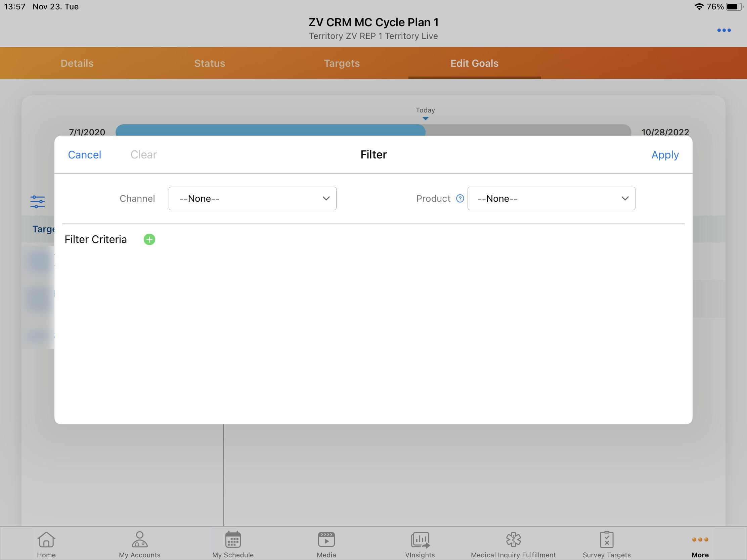Screen dimensions: 747x560
Task: Switch to the Status tab
Action: click(209, 63)
